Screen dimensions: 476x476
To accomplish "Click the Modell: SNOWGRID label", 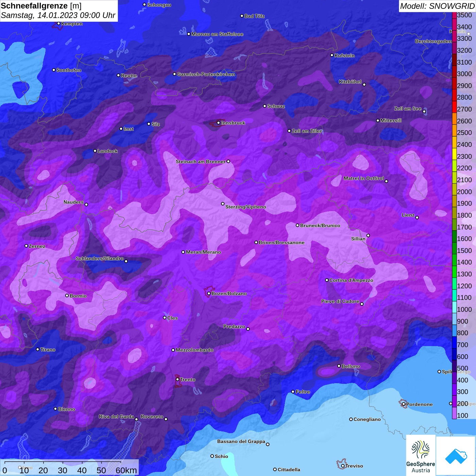I will pos(437,6).
